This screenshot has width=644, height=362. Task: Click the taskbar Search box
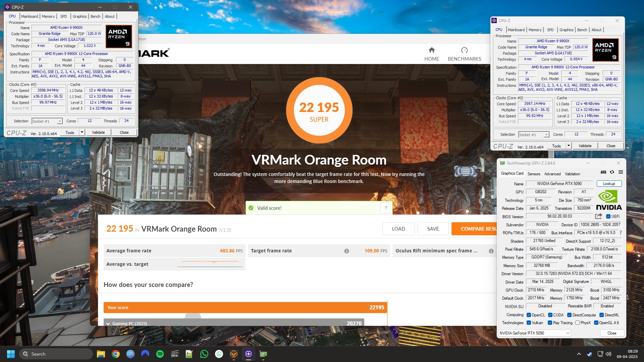click(x=56, y=354)
